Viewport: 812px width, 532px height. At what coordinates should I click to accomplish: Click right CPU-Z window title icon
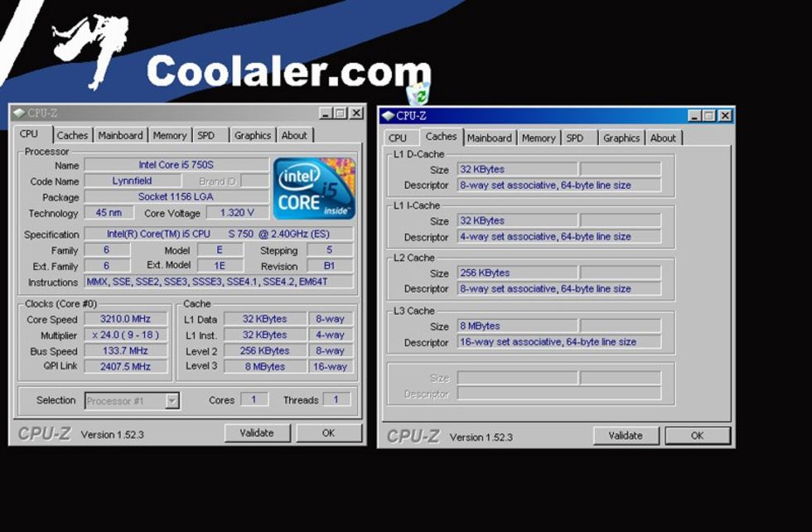(389, 115)
